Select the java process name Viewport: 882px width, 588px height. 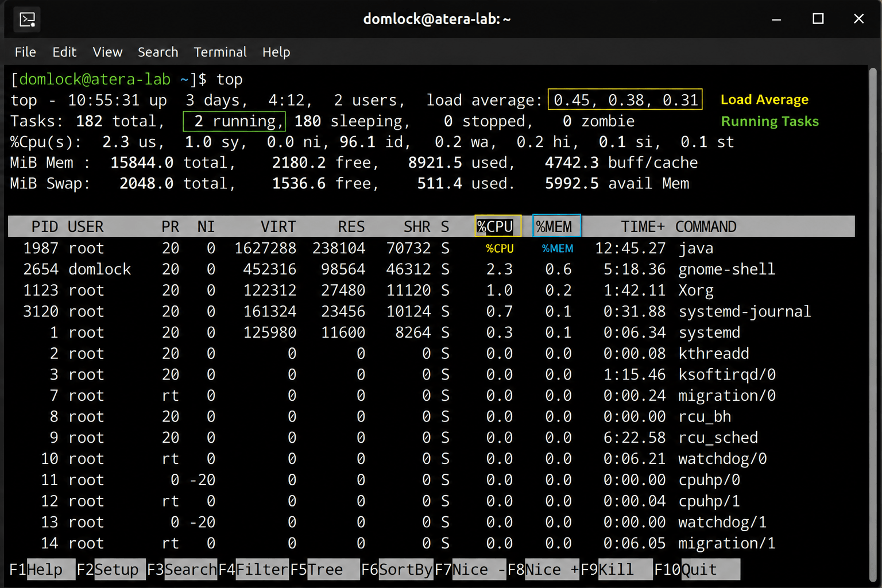[696, 249]
